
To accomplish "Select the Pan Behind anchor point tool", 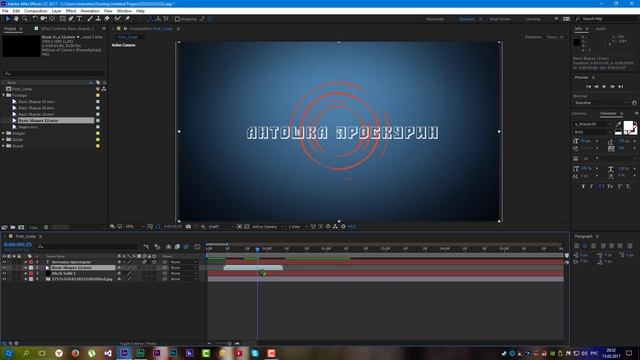I will [52, 19].
